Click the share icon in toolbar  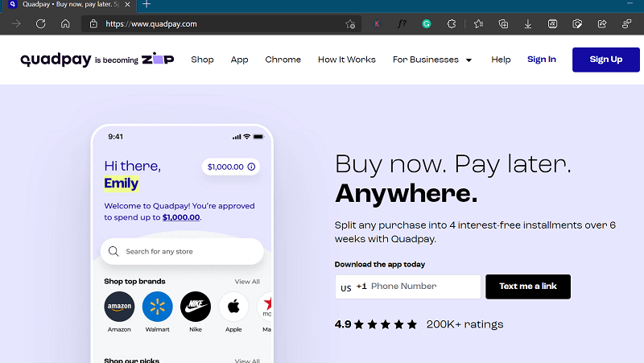point(601,24)
